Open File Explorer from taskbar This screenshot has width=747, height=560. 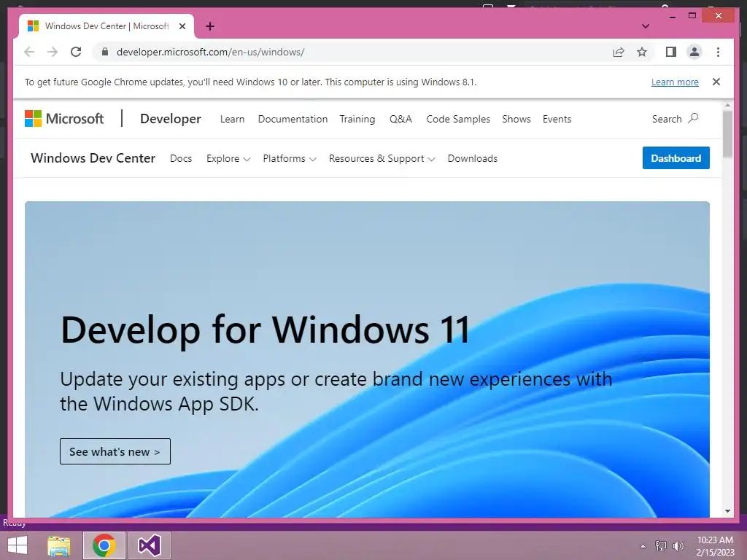tap(59, 545)
